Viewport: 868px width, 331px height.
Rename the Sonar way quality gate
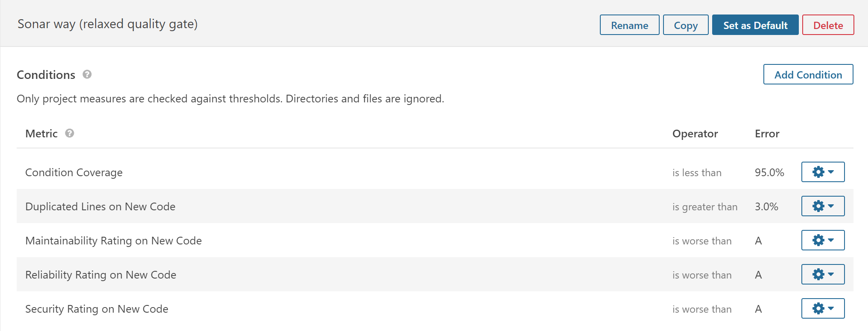[629, 25]
